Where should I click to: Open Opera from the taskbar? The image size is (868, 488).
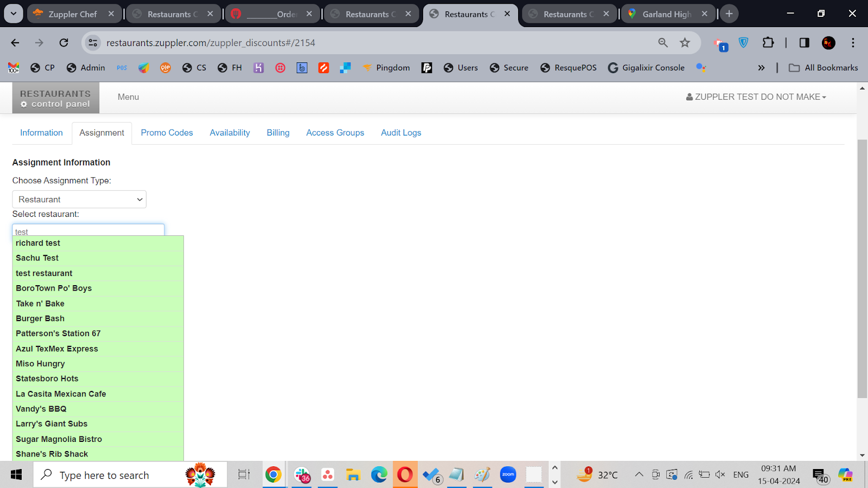[405, 475]
